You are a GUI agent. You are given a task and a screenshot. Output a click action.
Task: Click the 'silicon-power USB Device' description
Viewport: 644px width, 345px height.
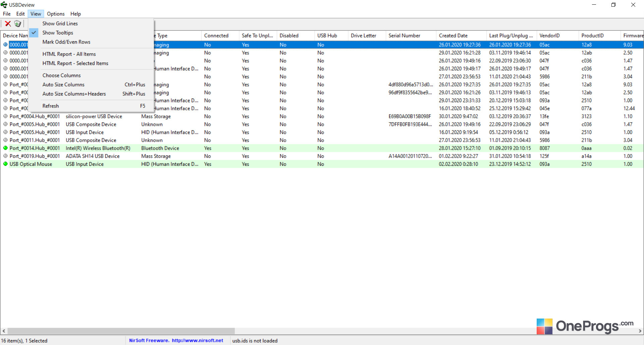(x=94, y=116)
